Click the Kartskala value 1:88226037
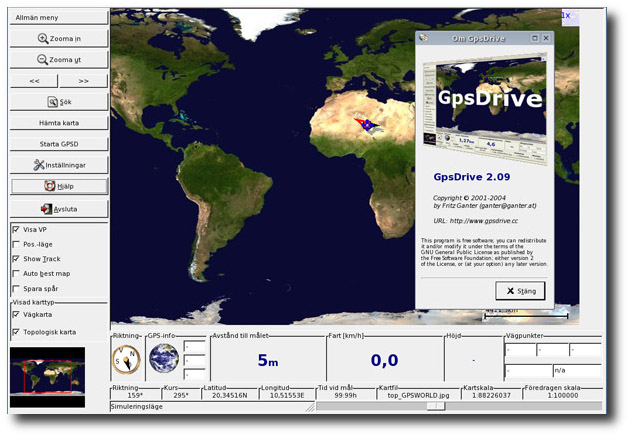This screenshot has width=630, height=437. tap(492, 395)
